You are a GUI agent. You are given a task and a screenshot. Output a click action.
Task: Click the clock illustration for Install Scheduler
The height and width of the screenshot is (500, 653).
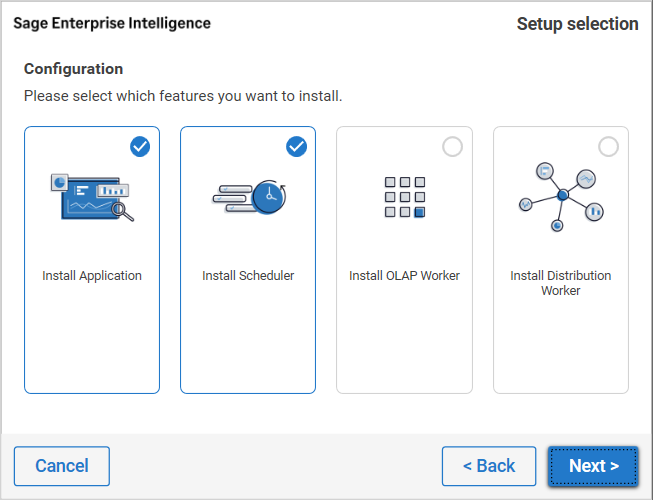(248, 196)
